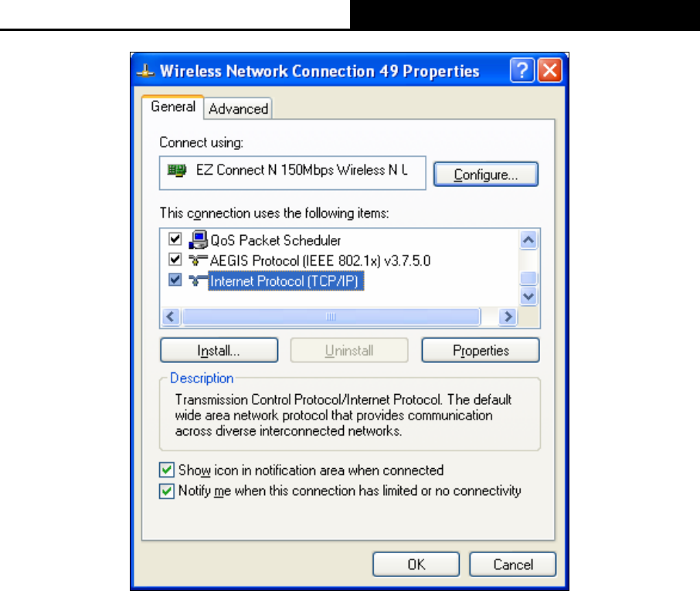Screen dimensions: 700x591
Task: Click the wireless connection title bar icon
Action: [145, 71]
